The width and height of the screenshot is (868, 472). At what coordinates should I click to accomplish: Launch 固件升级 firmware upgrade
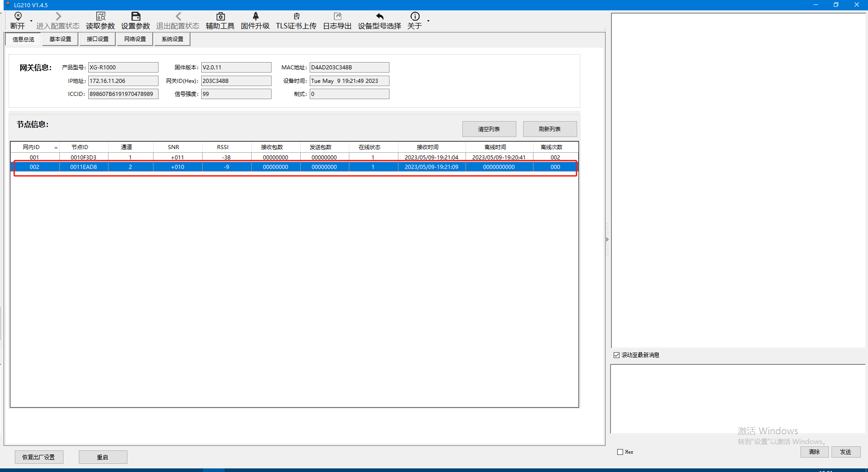coord(255,17)
